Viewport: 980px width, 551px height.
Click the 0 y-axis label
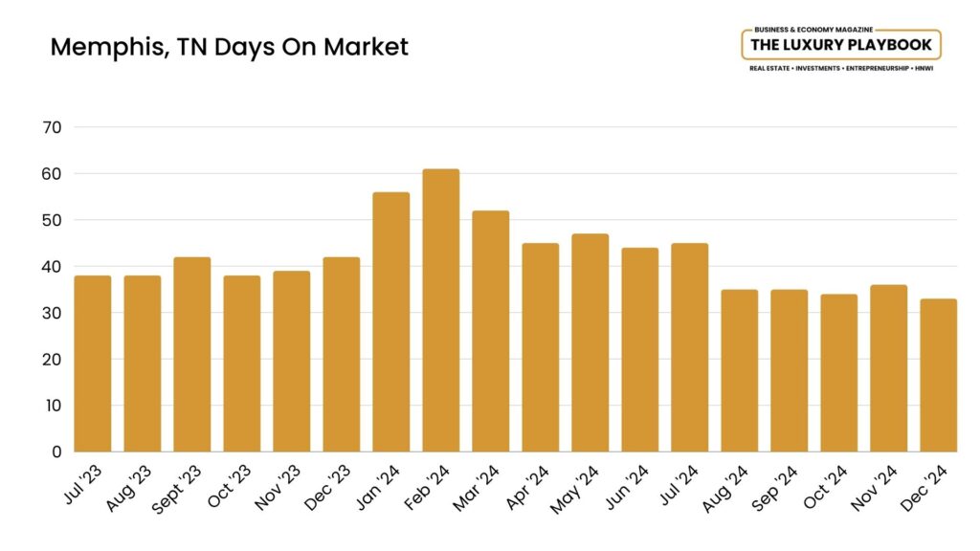click(56, 452)
